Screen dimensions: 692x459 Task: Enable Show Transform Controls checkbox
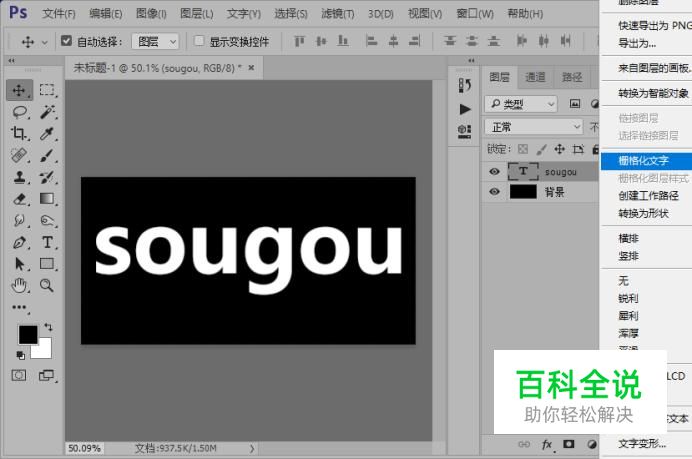pos(199,41)
